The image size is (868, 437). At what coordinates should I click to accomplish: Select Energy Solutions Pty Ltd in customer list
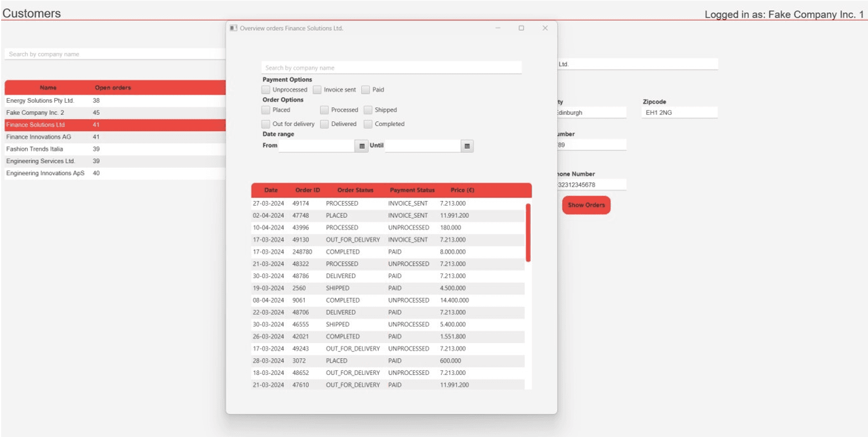point(49,100)
